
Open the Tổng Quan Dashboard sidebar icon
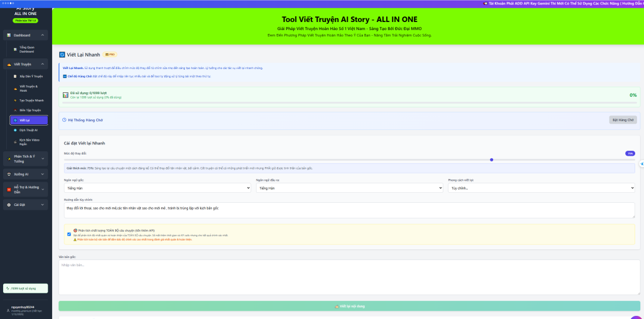(x=14, y=49)
